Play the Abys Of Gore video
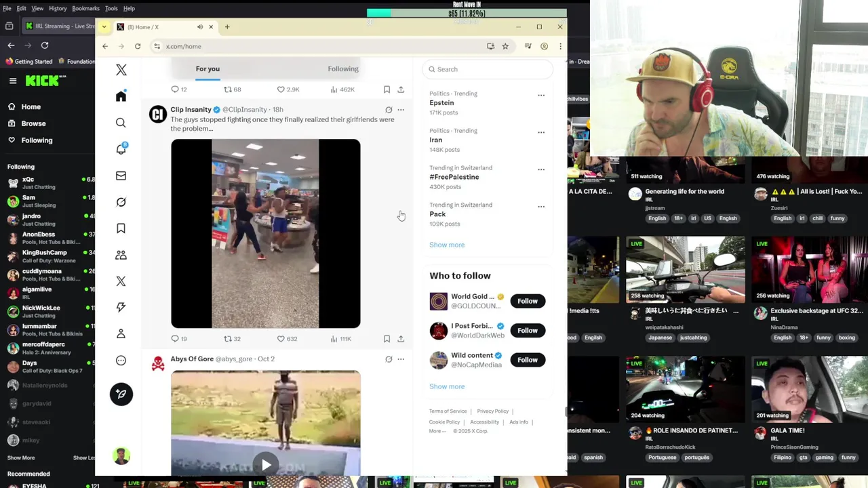Viewport: 868px width, 488px height. point(266,465)
